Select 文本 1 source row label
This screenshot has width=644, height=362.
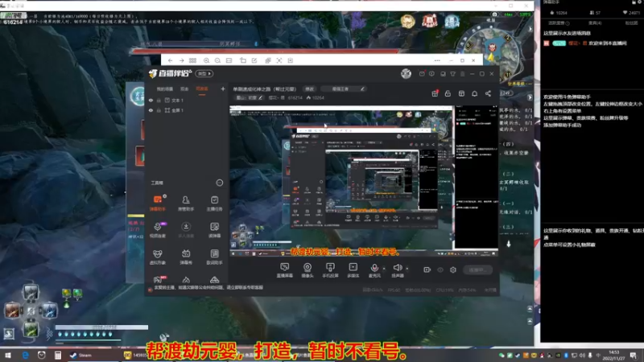(x=177, y=100)
